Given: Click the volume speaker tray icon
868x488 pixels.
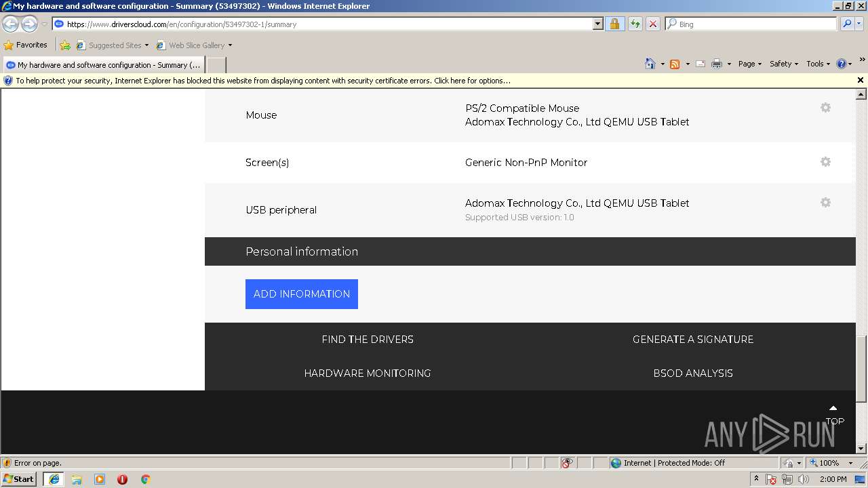Looking at the screenshot, I should (x=804, y=479).
